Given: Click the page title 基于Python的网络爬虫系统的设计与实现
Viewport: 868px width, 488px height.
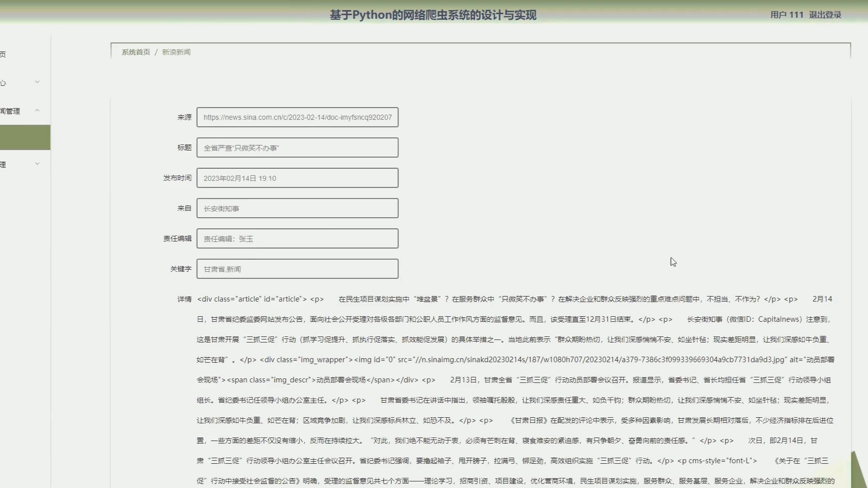Looking at the screenshot, I should (x=433, y=15).
